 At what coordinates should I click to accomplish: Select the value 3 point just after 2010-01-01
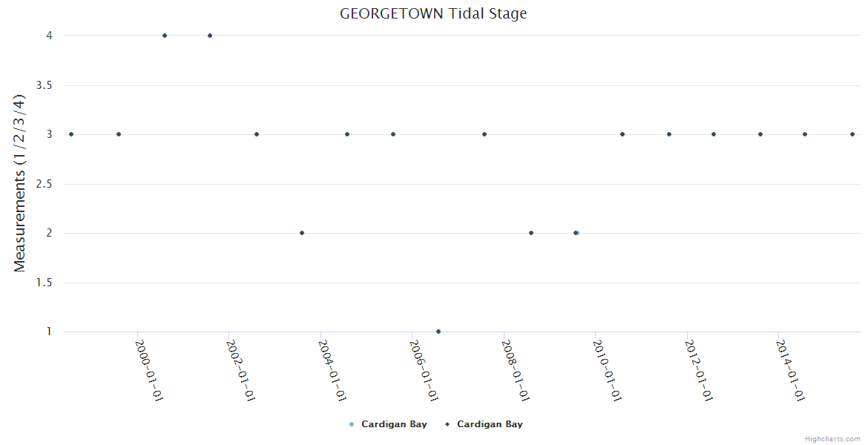tap(622, 134)
